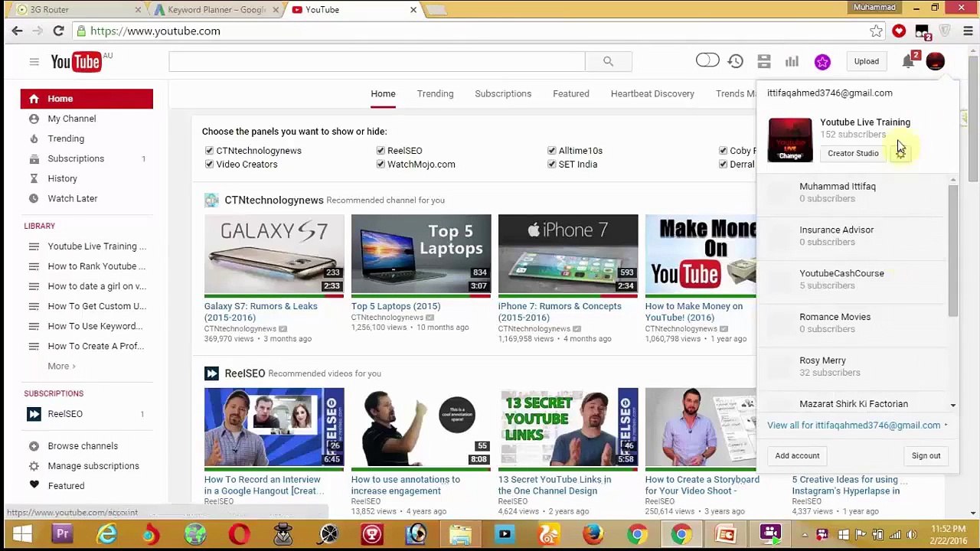The width and height of the screenshot is (980, 551).
Task: Open the YouTube hamburger guide menu
Action: coord(34,62)
